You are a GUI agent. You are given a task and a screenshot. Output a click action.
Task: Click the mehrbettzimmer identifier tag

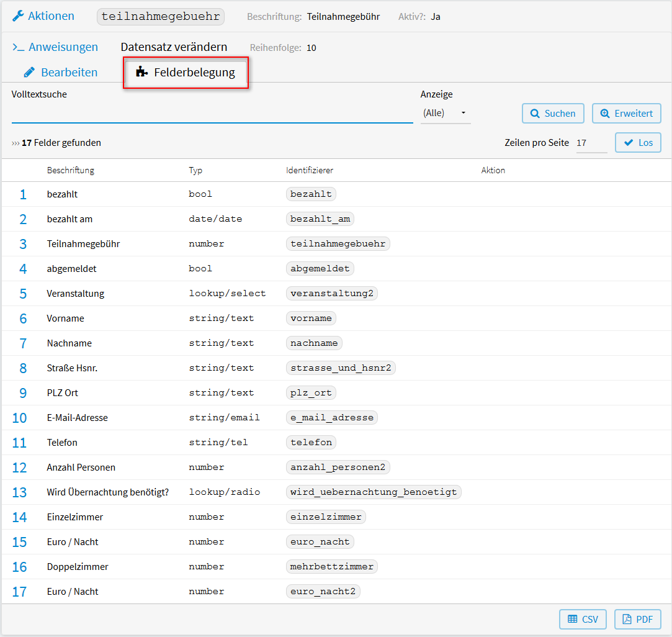[332, 567]
